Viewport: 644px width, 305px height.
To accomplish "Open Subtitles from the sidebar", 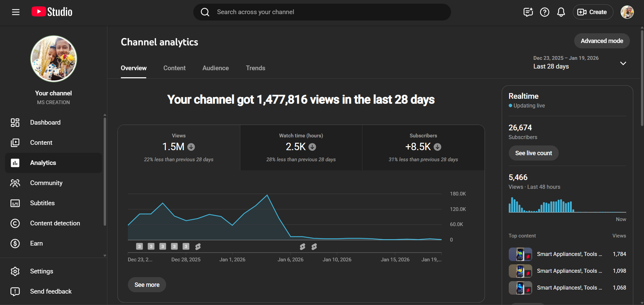I will [x=42, y=203].
